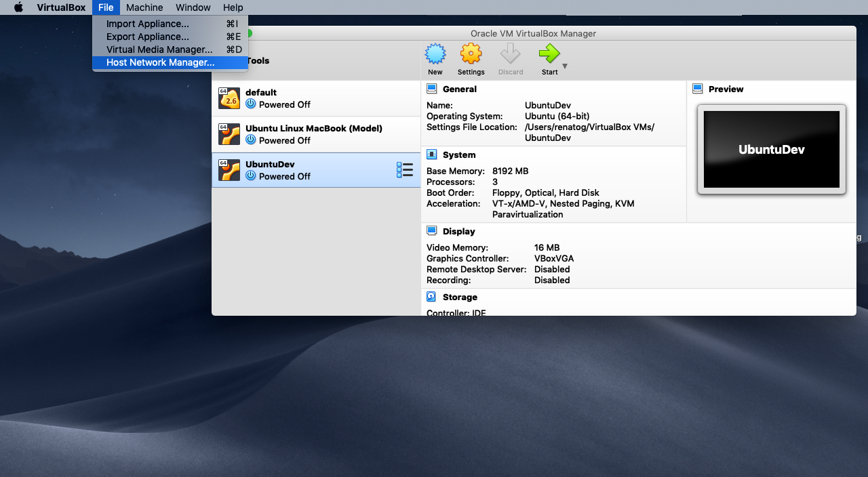Select the default virtual machine

(316, 98)
